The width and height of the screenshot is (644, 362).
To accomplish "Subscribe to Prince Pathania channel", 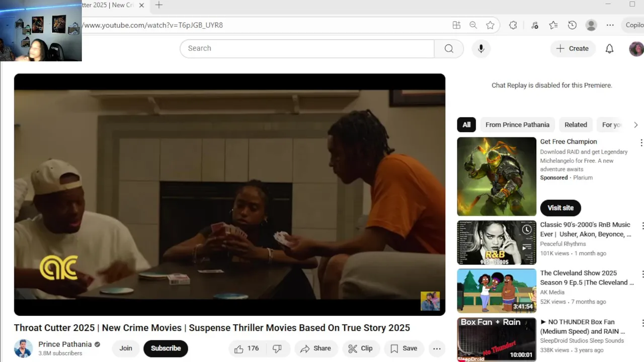I will [166, 348].
